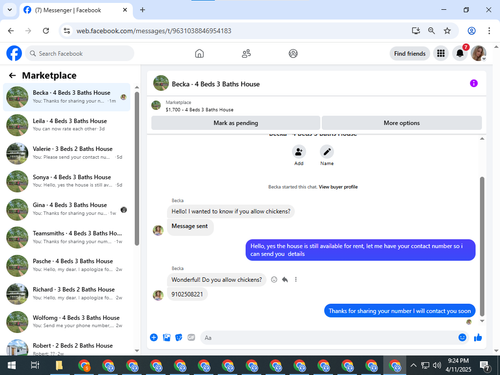This screenshot has height=375, width=500.
Task: Go back in browser history
Action: pyautogui.click(x=11, y=31)
